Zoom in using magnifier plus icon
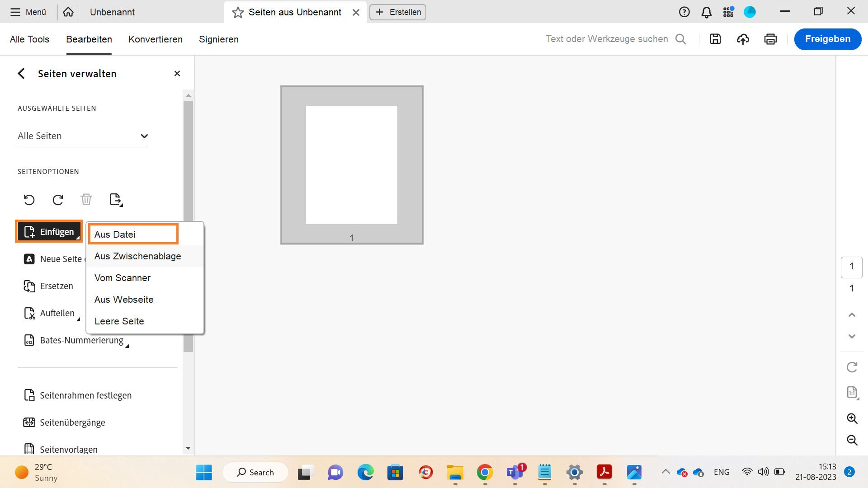This screenshot has width=868, height=488. (x=852, y=418)
